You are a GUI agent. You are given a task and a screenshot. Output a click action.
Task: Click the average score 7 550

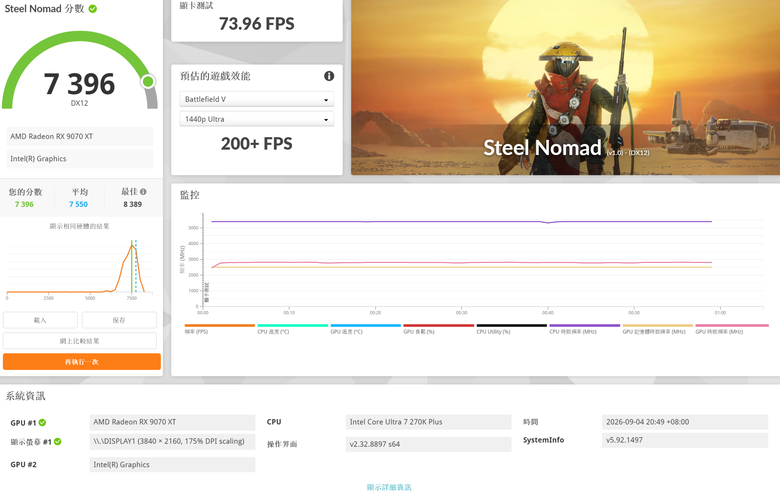(x=78, y=204)
